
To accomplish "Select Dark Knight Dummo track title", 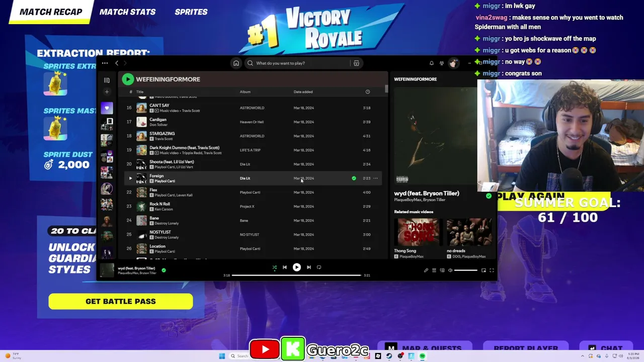I will (184, 148).
